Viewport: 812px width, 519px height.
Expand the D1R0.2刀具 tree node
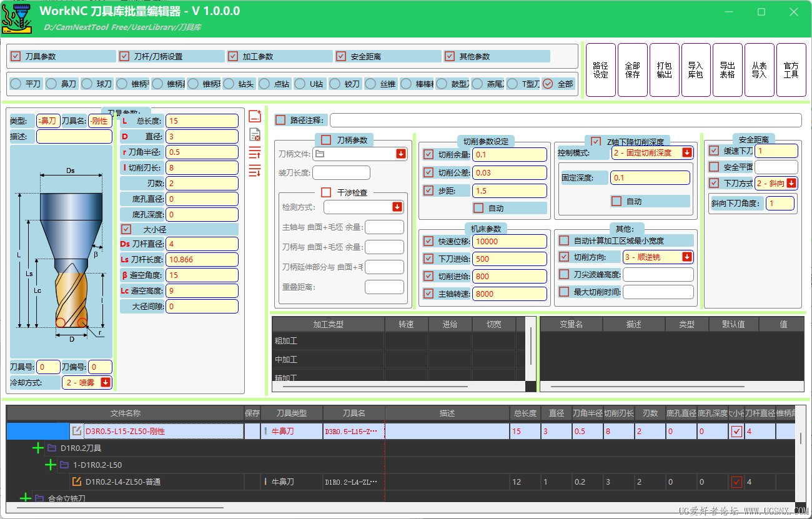pos(38,448)
